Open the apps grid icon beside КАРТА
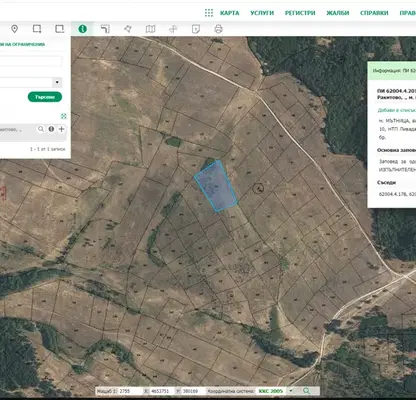The width and height of the screenshot is (416, 400). coord(209,13)
